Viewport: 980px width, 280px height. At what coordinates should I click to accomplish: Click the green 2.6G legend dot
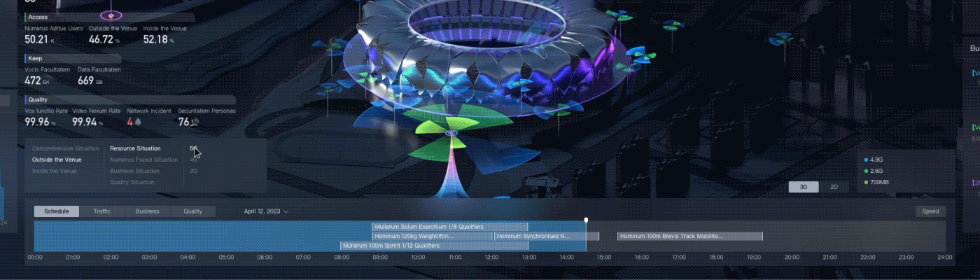pyautogui.click(x=866, y=171)
